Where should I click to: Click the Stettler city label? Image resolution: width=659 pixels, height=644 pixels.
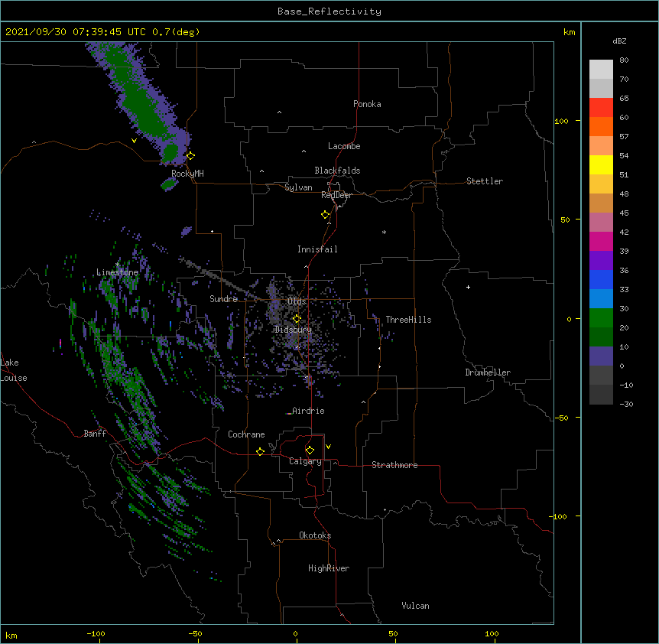tap(485, 181)
